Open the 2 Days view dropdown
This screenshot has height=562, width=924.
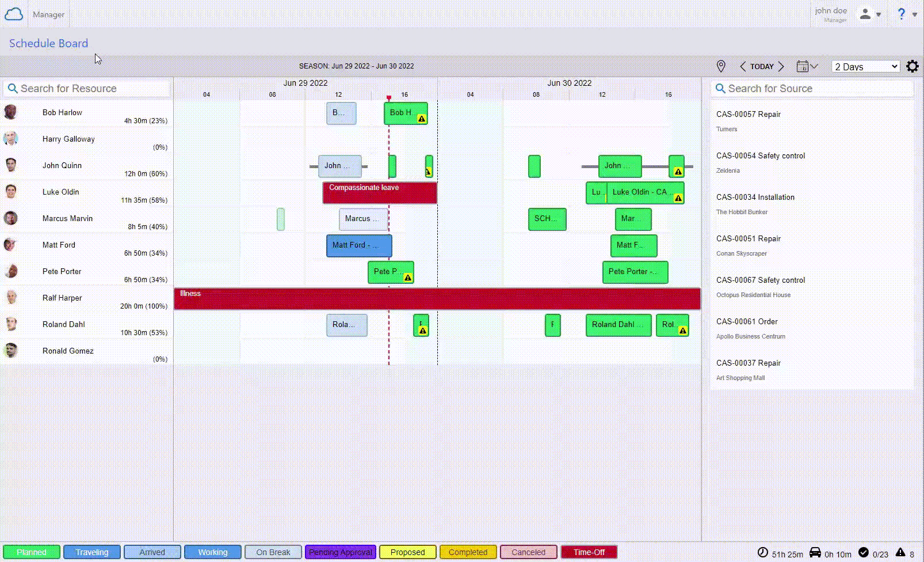(x=866, y=67)
